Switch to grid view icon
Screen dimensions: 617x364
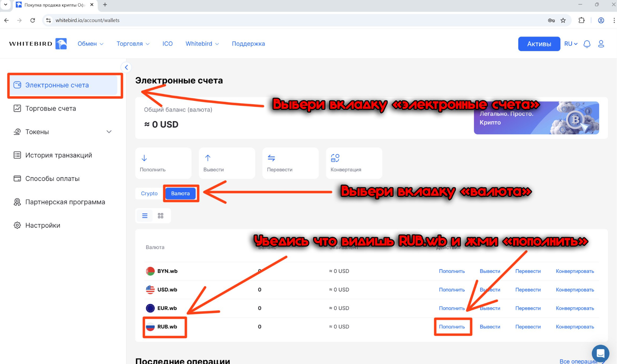point(161,216)
